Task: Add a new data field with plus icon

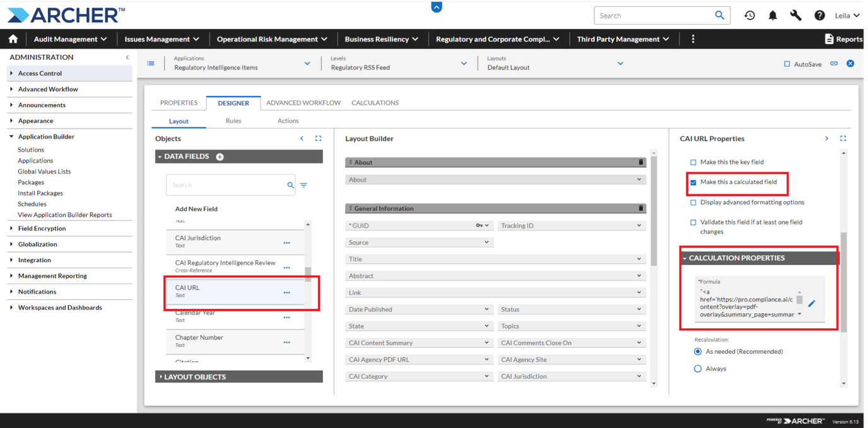Action: [220, 157]
